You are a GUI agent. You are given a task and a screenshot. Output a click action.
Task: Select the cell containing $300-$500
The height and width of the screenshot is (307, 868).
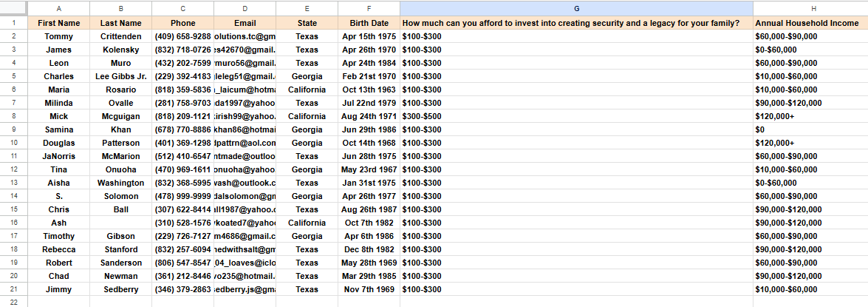pos(576,116)
